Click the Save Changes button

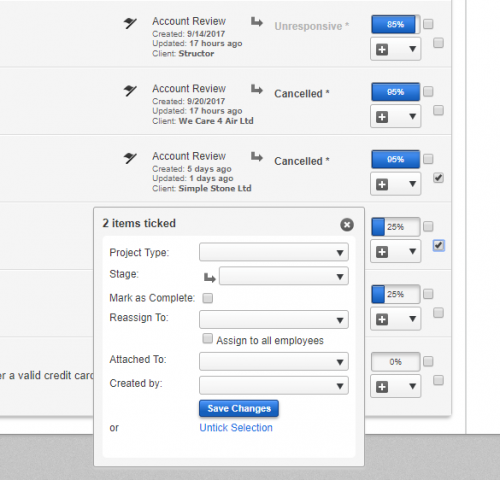[239, 408]
